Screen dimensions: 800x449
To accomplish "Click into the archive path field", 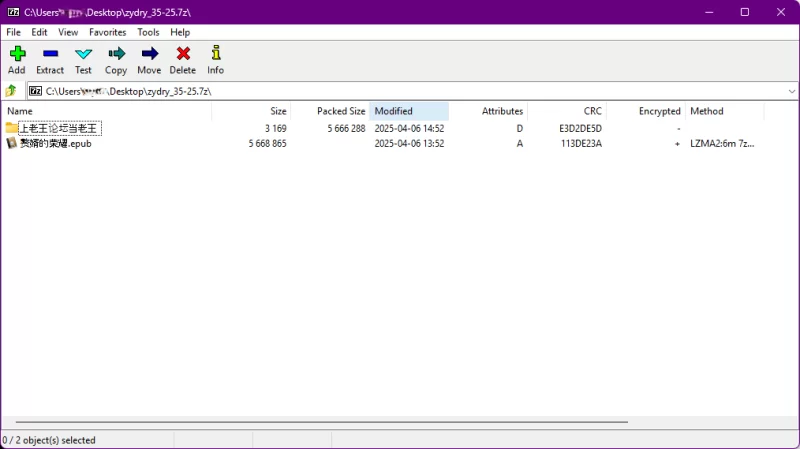I will pyautogui.click(x=400, y=91).
